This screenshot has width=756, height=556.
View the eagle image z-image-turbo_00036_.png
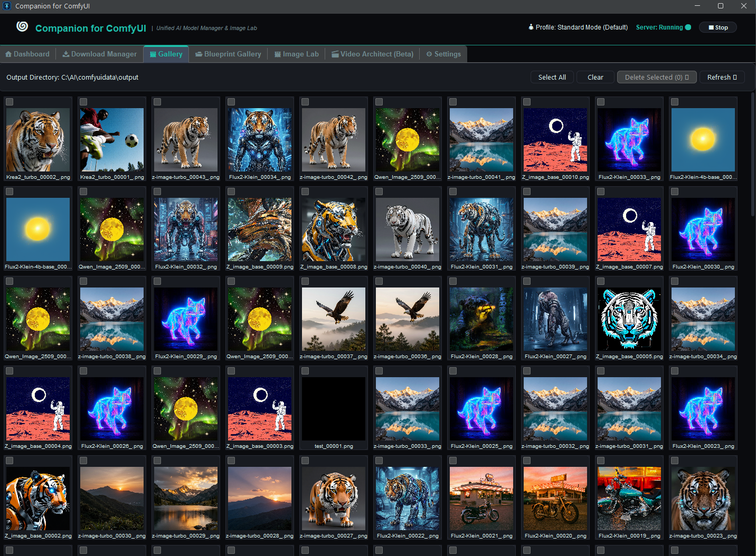(408, 319)
